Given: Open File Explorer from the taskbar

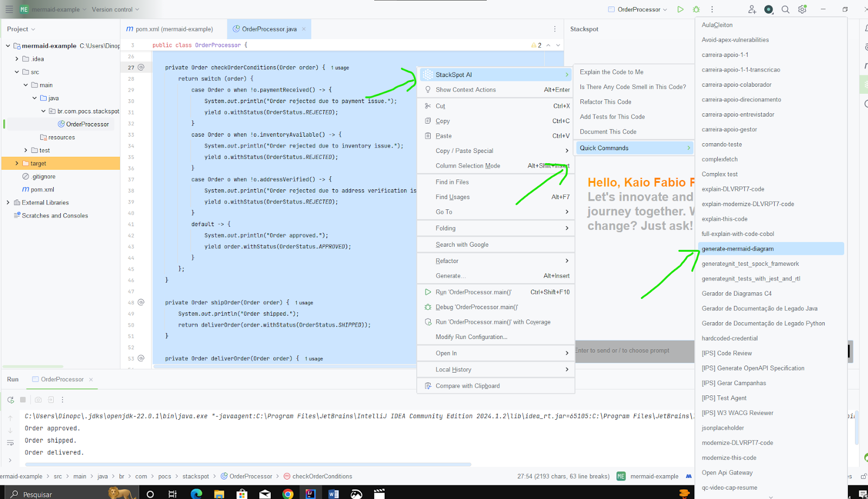Looking at the screenshot, I should click(x=219, y=493).
